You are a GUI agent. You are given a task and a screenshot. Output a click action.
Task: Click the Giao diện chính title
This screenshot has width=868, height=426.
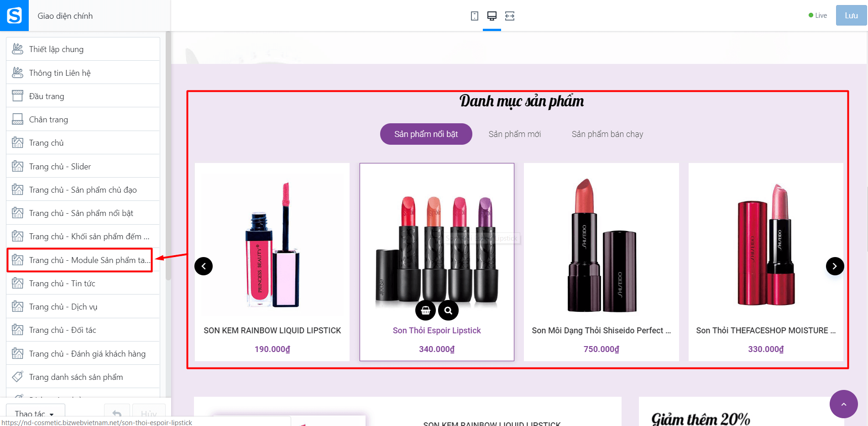click(65, 16)
